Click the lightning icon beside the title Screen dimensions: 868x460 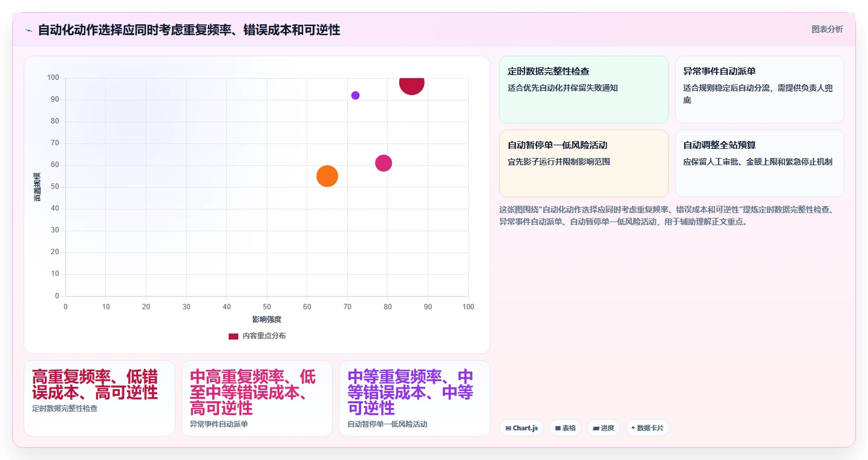[x=29, y=30]
